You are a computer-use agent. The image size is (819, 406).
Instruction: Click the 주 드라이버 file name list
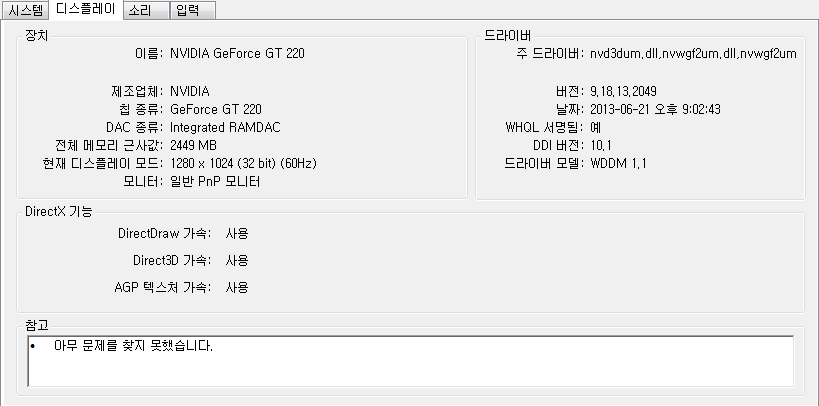[692, 53]
